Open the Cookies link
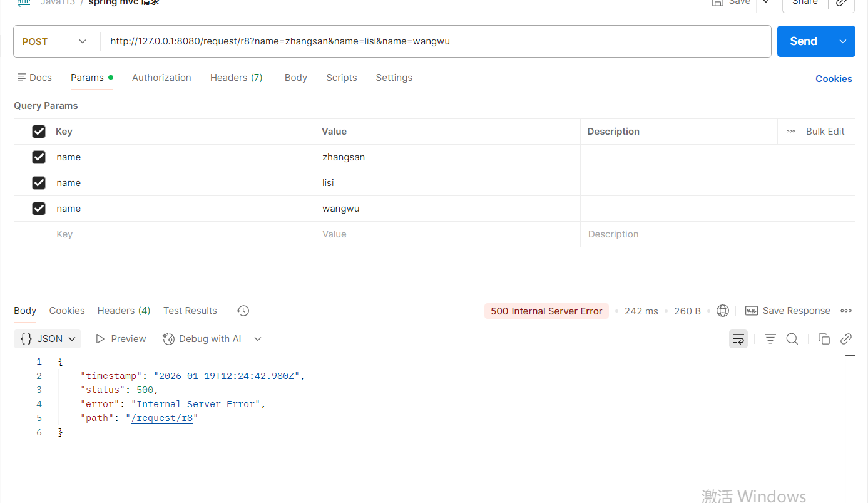 [834, 79]
